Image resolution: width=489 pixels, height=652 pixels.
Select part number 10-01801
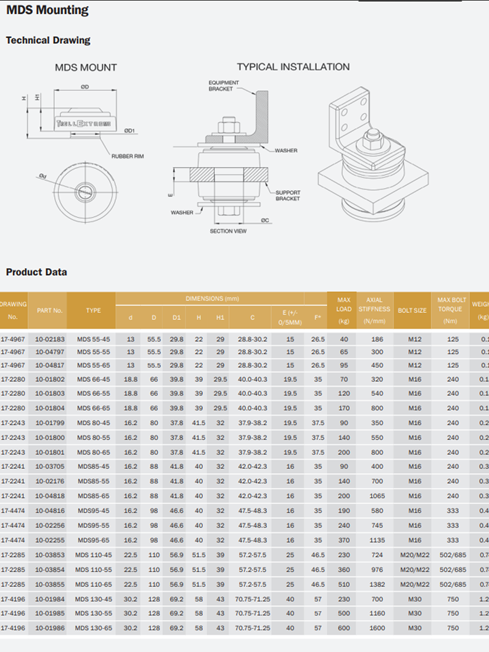[50, 452]
